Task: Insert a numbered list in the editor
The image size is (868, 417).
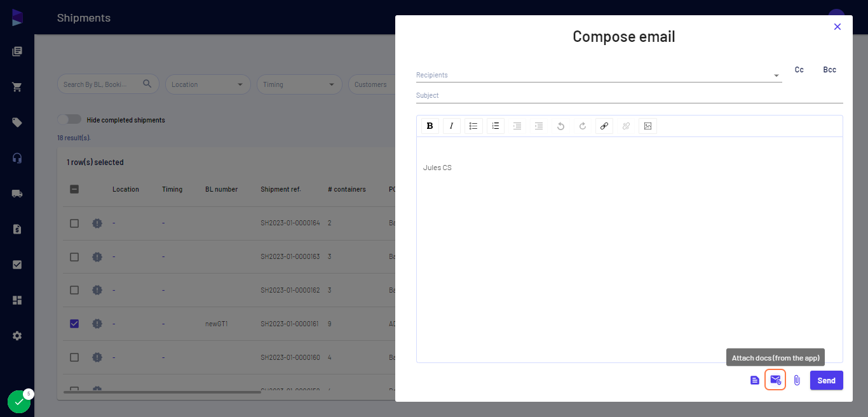Action: click(496, 126)
